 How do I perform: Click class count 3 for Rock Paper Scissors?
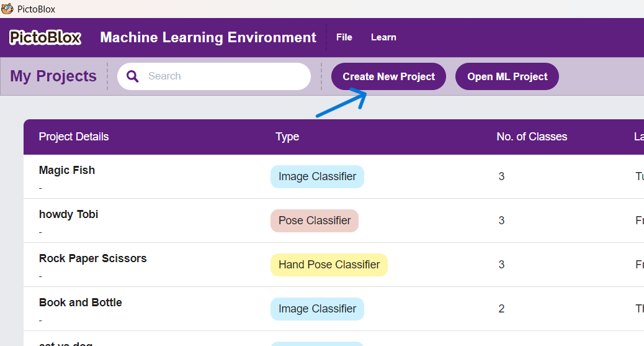(x=501, y=265)
